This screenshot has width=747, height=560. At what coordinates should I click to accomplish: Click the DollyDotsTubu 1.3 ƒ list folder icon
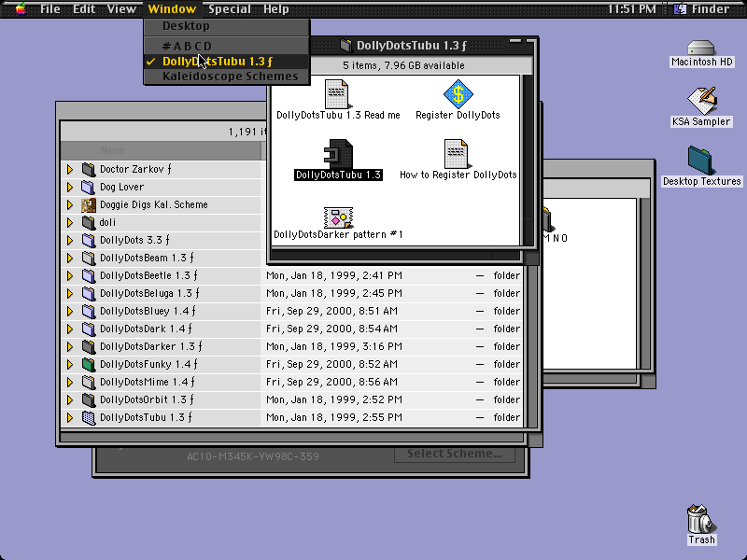tap(89, 417)
